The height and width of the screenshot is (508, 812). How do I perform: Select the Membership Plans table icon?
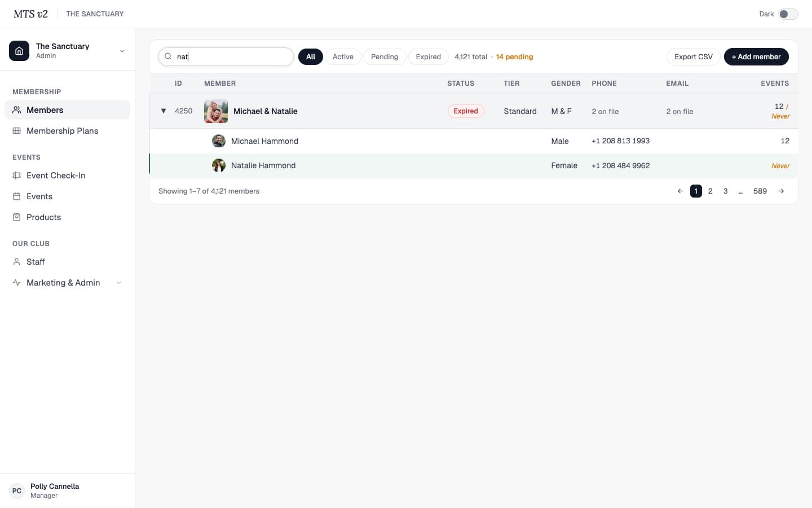(x=17, y=131)
